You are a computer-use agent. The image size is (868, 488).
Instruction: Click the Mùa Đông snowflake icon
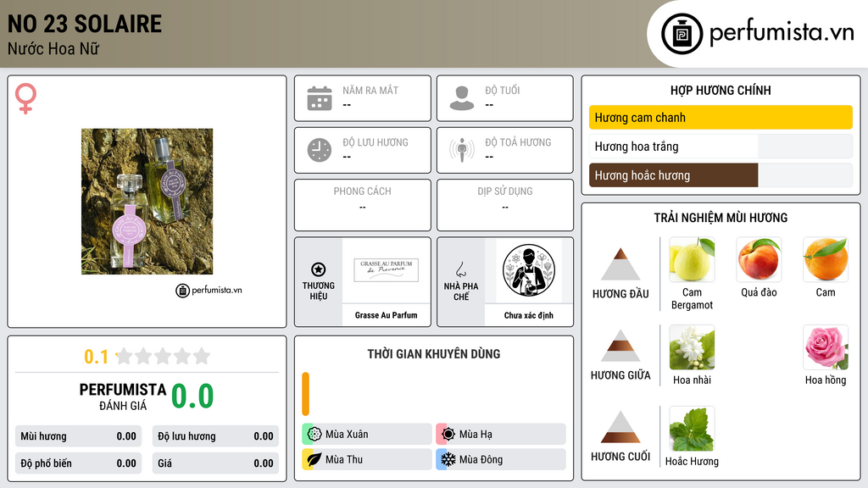pyautogui.click(x=448, y=459)
